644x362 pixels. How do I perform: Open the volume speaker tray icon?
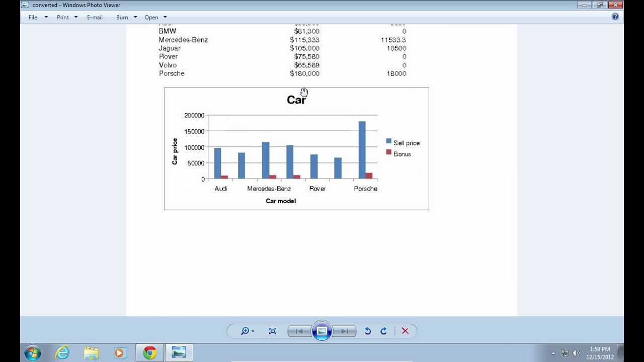pos(576,353)
